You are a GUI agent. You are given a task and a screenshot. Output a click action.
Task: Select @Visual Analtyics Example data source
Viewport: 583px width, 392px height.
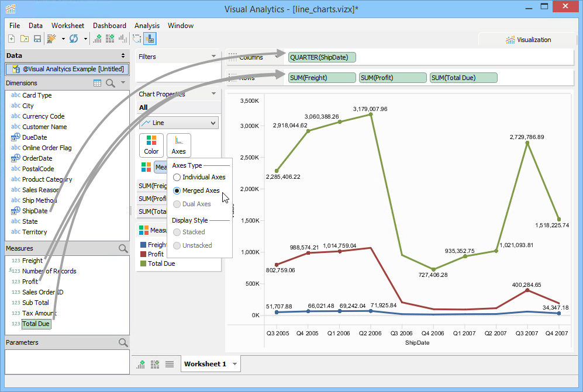pyautogui.click(x=67, y=69)
